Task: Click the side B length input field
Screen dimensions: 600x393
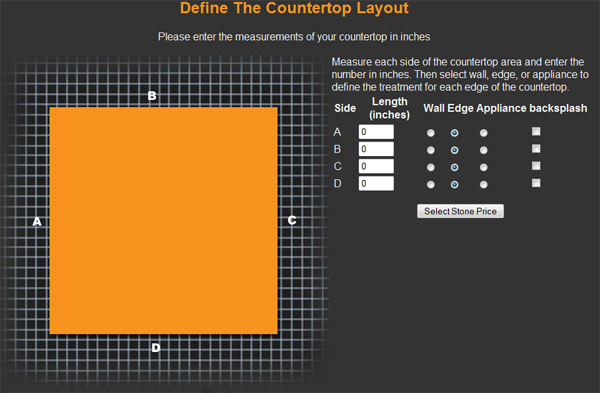Action: (376, 149)
